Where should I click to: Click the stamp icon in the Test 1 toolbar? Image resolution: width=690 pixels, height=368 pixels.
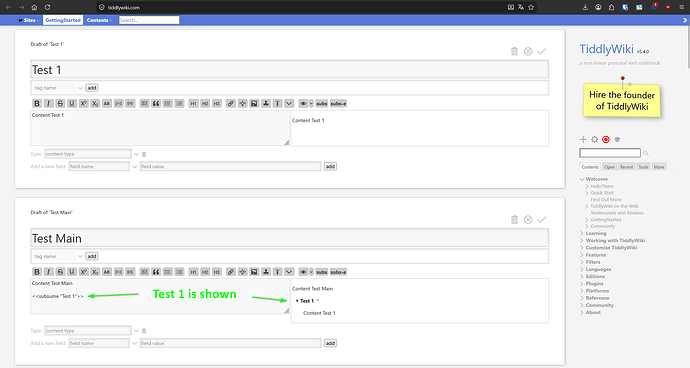266,103
